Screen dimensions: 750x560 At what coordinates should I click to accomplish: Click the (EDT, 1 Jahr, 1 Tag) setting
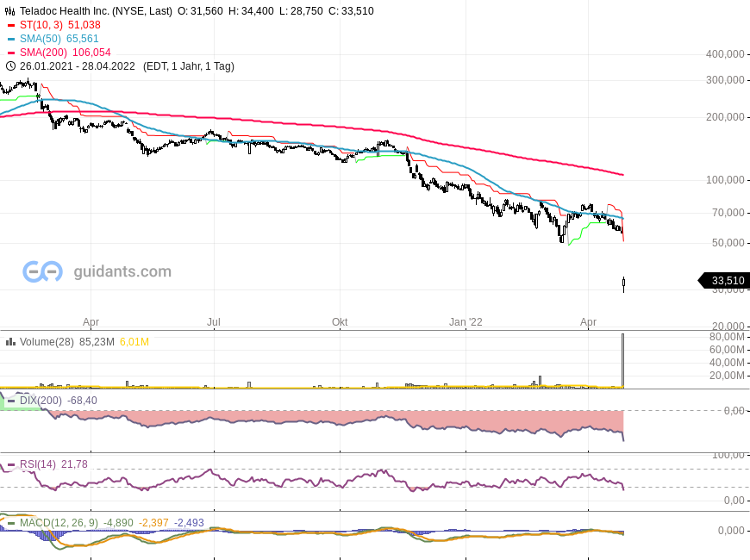(189, 66)
